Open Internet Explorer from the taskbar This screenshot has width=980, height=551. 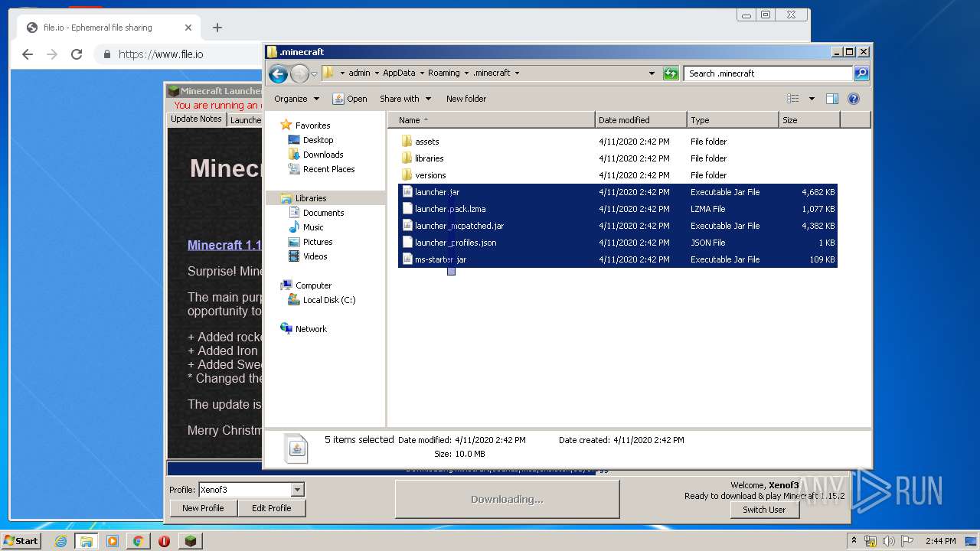point(60,541)
